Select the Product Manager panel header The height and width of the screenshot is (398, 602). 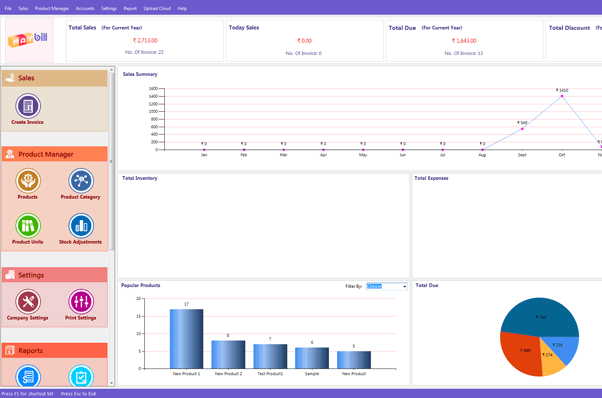(55, 154)
